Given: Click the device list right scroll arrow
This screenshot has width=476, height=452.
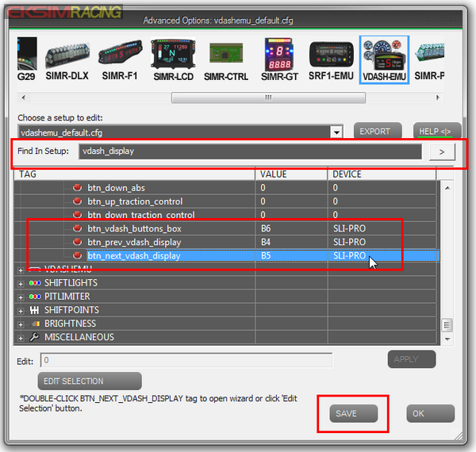Looking at the screenshot, I should (x=438, y=98).
